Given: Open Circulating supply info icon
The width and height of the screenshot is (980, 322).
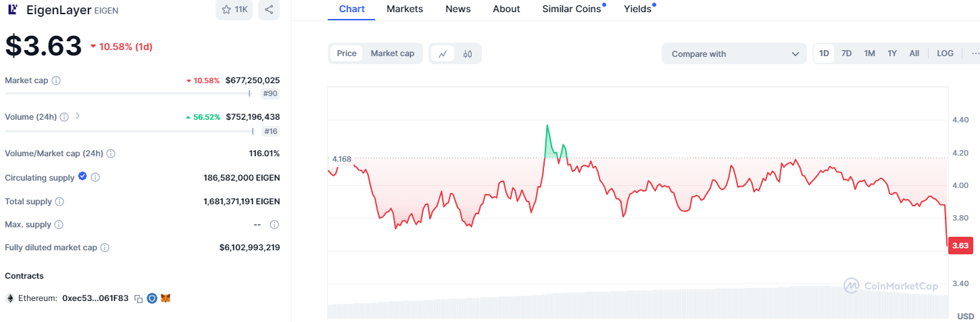Looking at the screenshot, I should coord(95,178).
